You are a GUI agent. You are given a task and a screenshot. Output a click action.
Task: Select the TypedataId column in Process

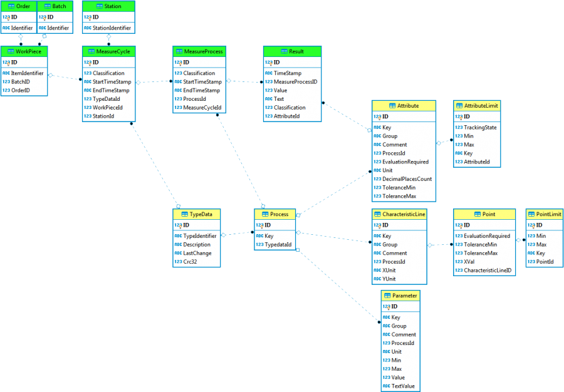278,245
